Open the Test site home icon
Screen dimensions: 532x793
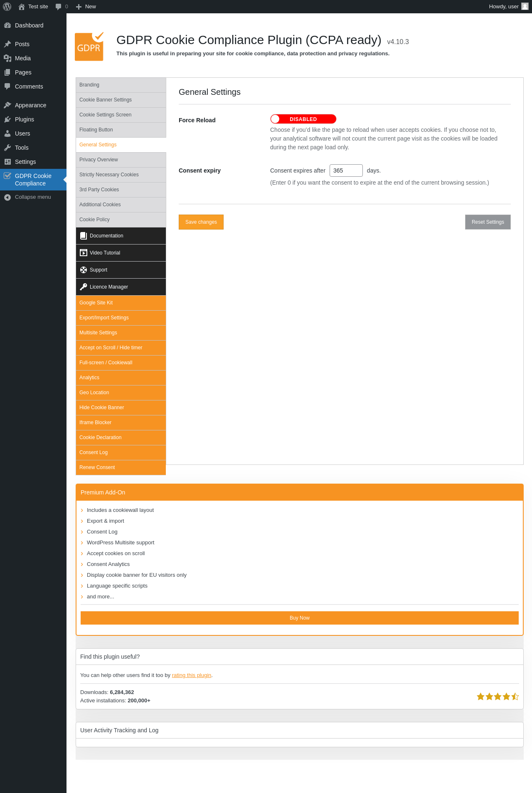[22, 7]
